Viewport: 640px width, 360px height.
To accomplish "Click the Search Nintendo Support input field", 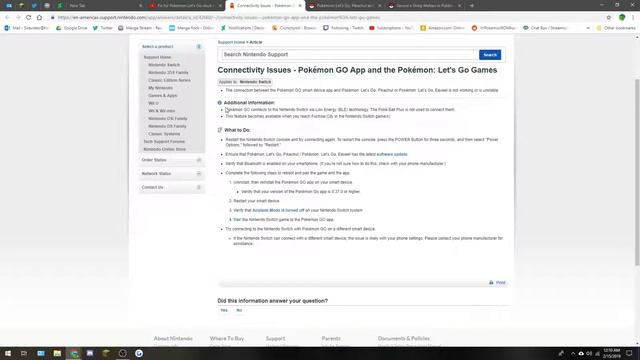I will [x=350, y=55].
